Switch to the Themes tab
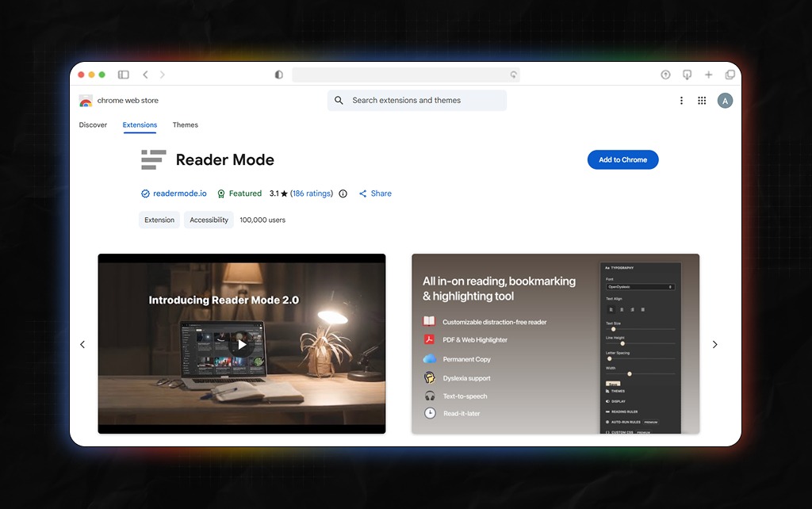This screenshot has width=812, height=509. [185, 124]
